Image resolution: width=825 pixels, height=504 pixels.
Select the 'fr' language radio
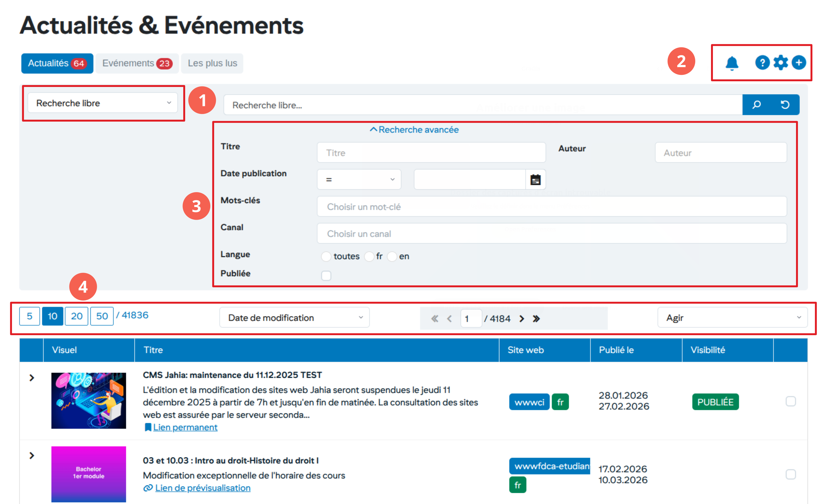point(369,256)
